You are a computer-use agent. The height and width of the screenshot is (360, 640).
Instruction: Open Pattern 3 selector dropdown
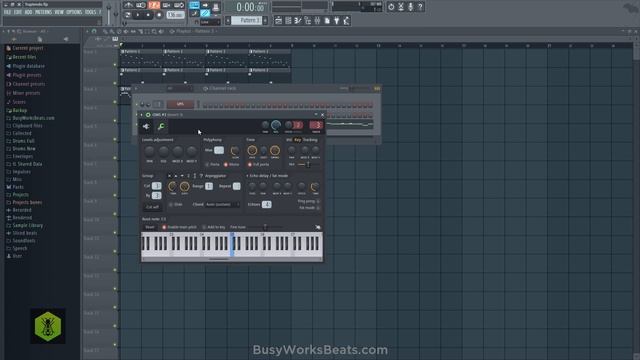246,20
